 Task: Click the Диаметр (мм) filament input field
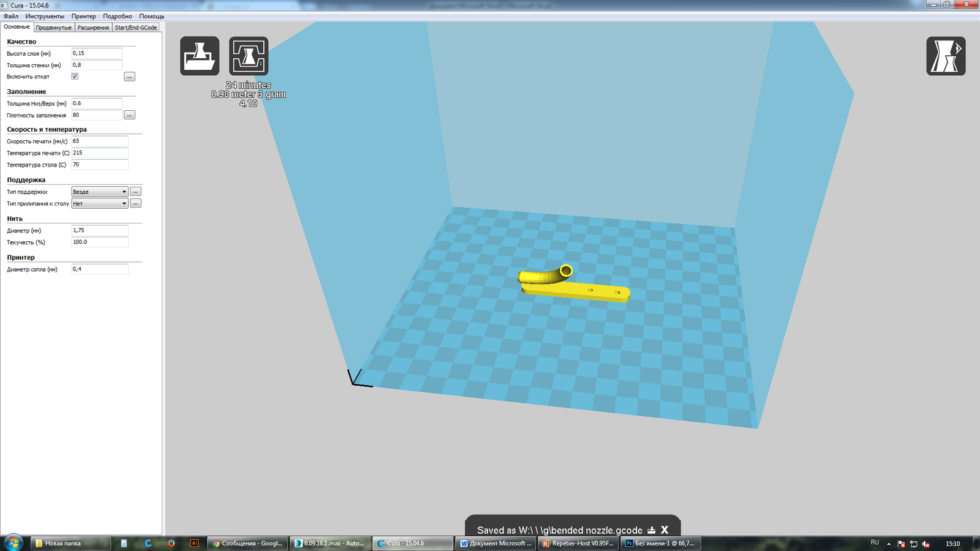pos(100,230)
